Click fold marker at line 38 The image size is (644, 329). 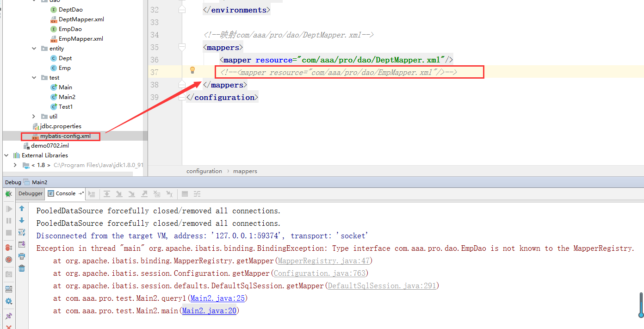click(182, 85)
